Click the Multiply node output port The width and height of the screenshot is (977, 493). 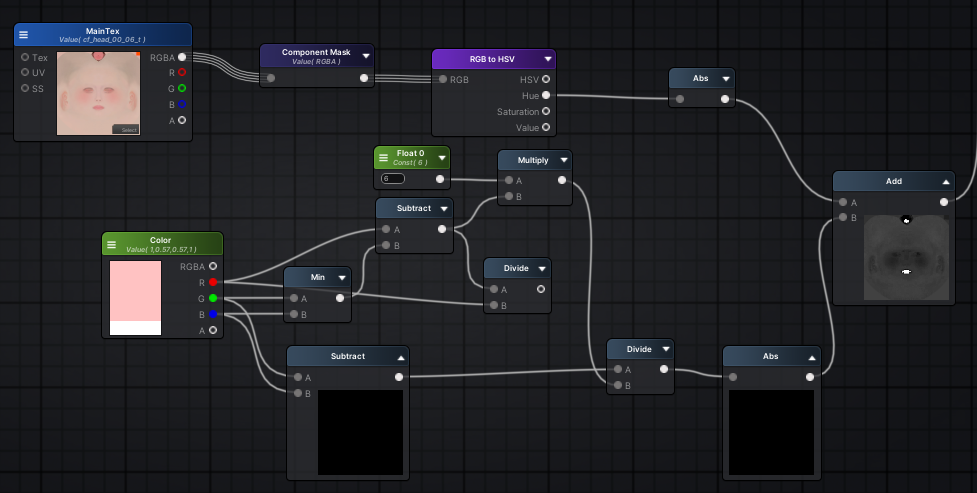coord(562,180)
